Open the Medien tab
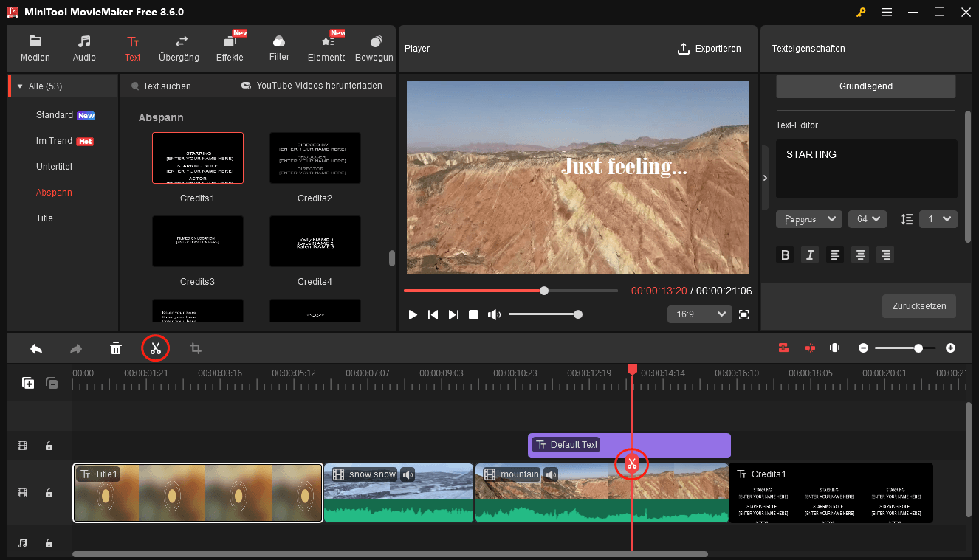Viewport: 979px width, 560px height. [35, 47]
